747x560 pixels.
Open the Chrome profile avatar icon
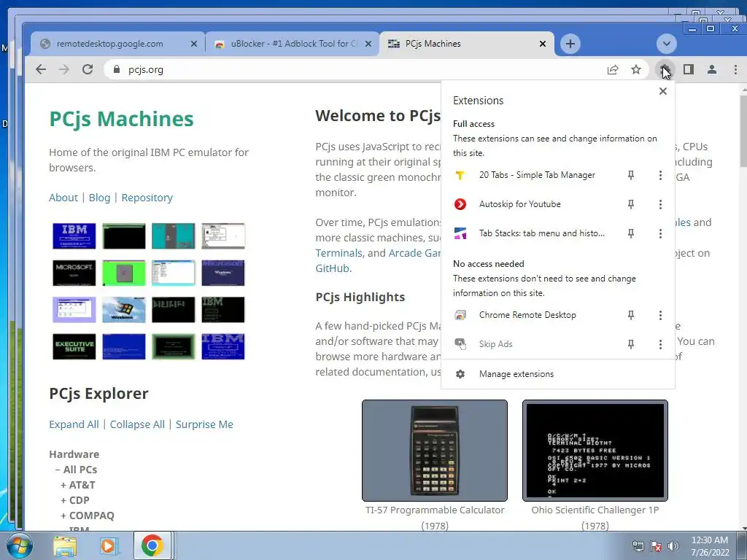coord(712,69)
